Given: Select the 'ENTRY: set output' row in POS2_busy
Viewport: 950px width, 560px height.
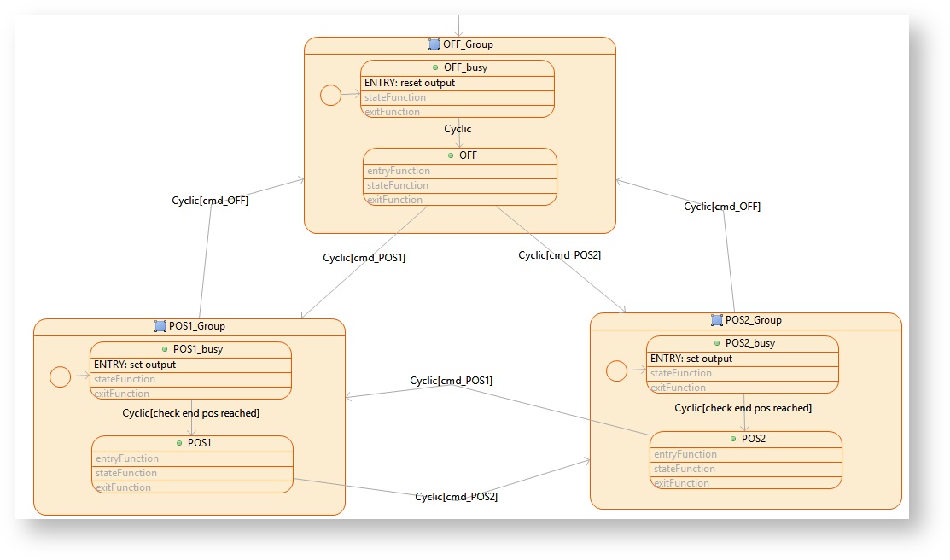Looking at the screenshot, I should coord(742,359).
